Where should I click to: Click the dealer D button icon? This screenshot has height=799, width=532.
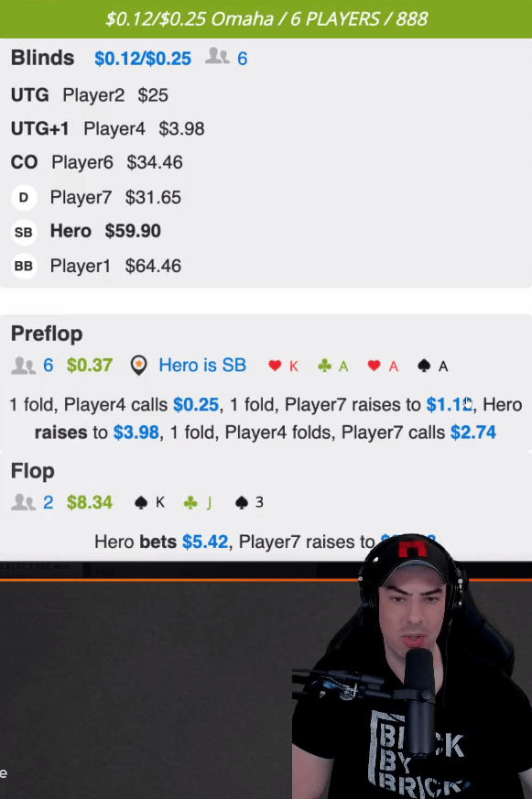tap(24, 197)
